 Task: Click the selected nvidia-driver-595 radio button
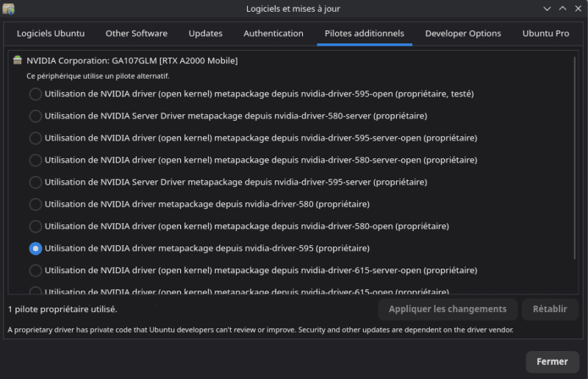35,249
